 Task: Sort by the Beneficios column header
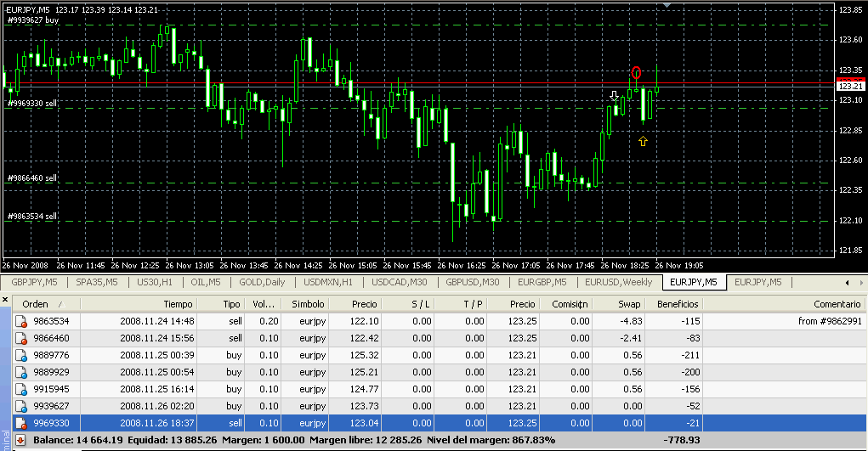point(676,304)
